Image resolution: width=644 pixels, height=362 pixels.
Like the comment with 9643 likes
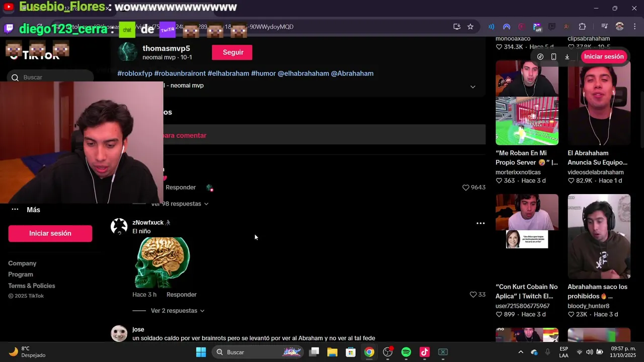(x=466, y=187)
